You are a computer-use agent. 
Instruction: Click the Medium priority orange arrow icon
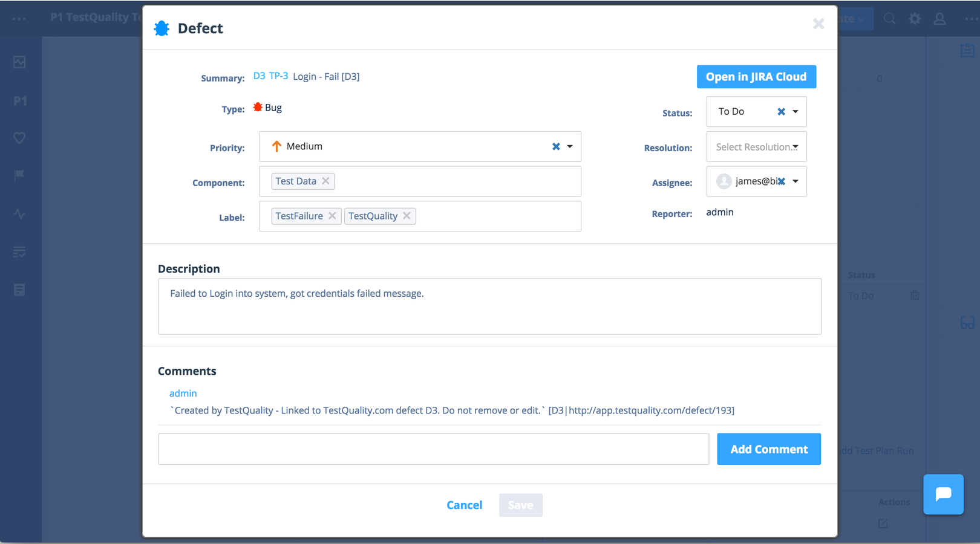click(276, 146)
